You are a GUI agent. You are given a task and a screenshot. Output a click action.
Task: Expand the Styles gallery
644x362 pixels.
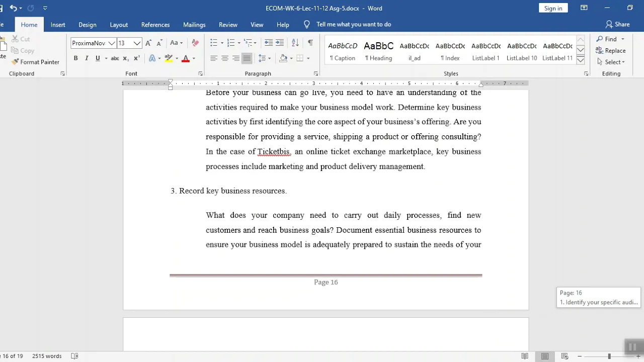pos(580,60)
